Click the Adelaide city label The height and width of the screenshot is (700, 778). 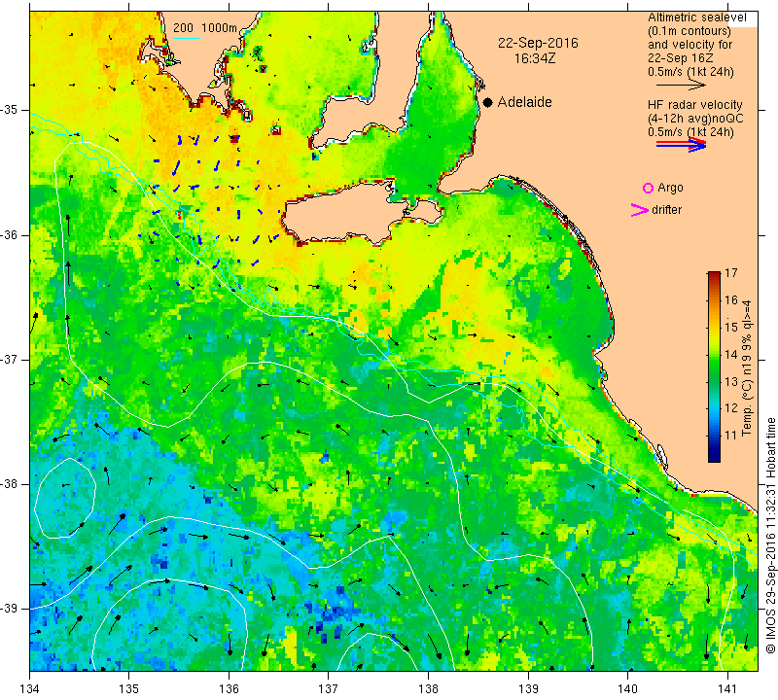524,102
